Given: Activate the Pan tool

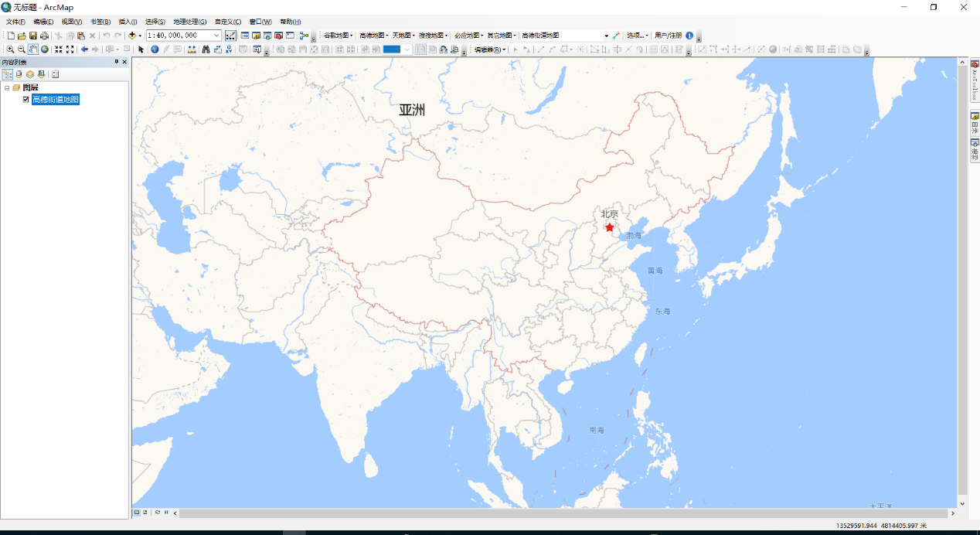Looking at the screenshot, I should point(32,49).
